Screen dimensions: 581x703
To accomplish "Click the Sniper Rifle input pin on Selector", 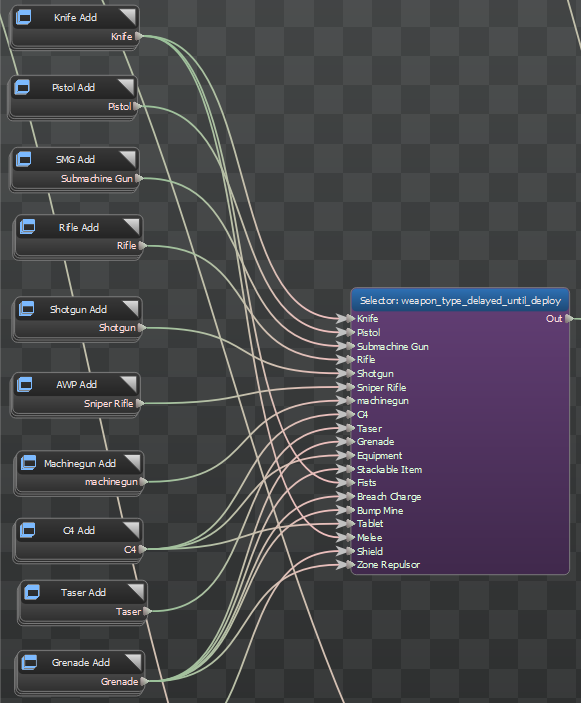I will 351,387.
